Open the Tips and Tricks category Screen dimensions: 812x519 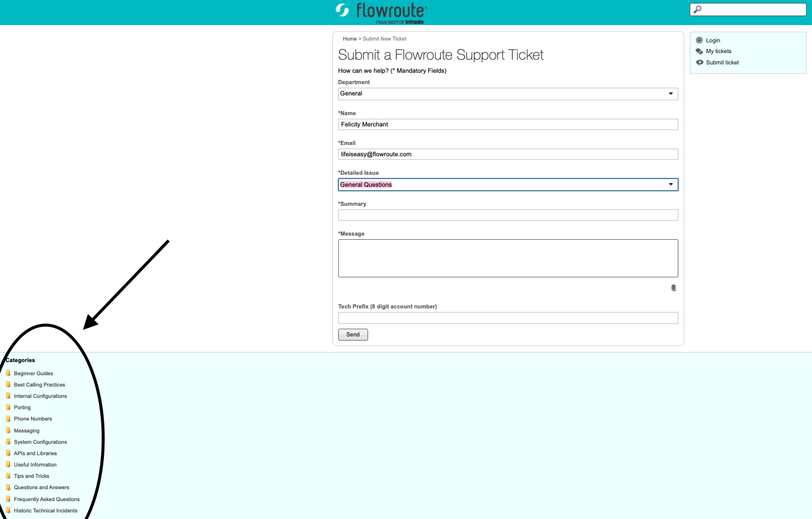click(x=32, y=476)
